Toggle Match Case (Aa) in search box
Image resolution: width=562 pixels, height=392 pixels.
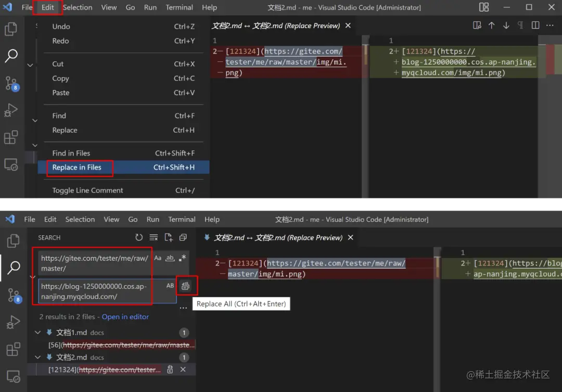point(158,258)
